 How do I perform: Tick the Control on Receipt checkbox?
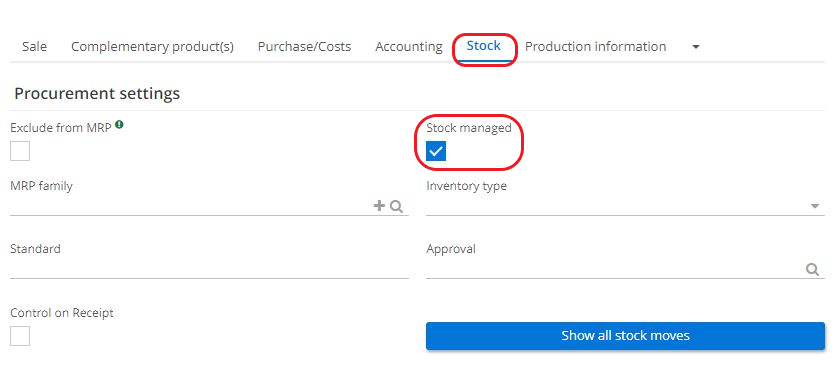click(20, 336)
